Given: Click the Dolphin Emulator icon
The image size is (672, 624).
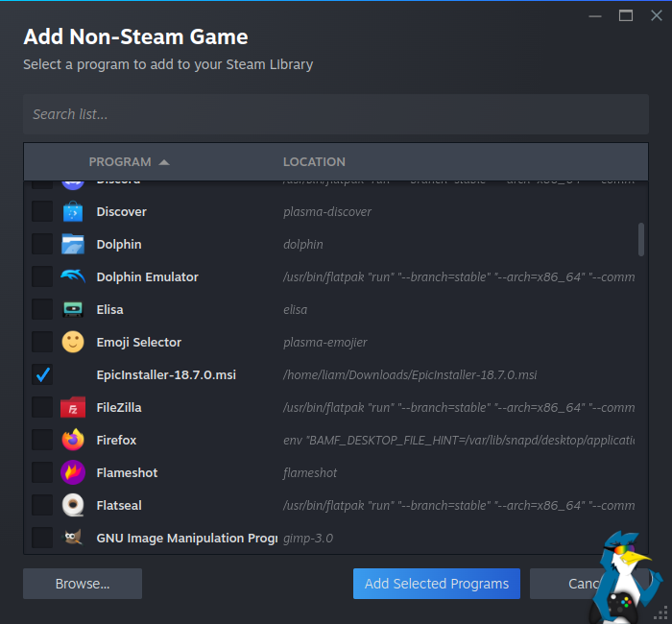Looking at the screenshot, I should point(73,277).
